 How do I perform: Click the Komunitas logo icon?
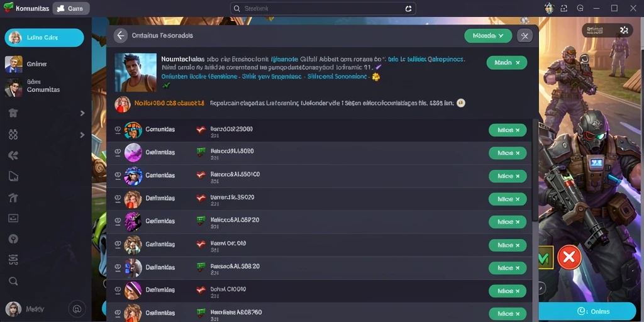(8, 8)
